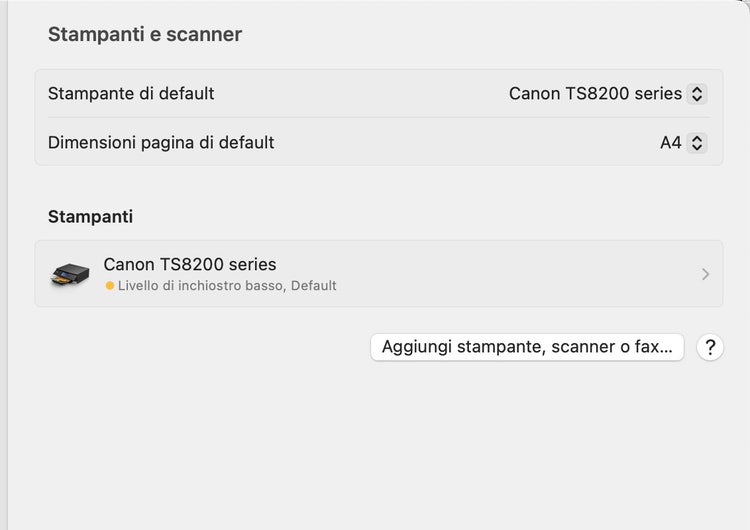Open help with the question mark button

pyautogui.click(x=710, y=347)
